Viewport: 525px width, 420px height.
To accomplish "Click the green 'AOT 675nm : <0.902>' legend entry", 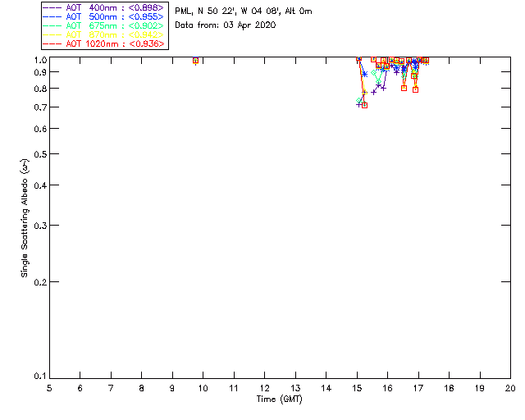I will (104, 25).
